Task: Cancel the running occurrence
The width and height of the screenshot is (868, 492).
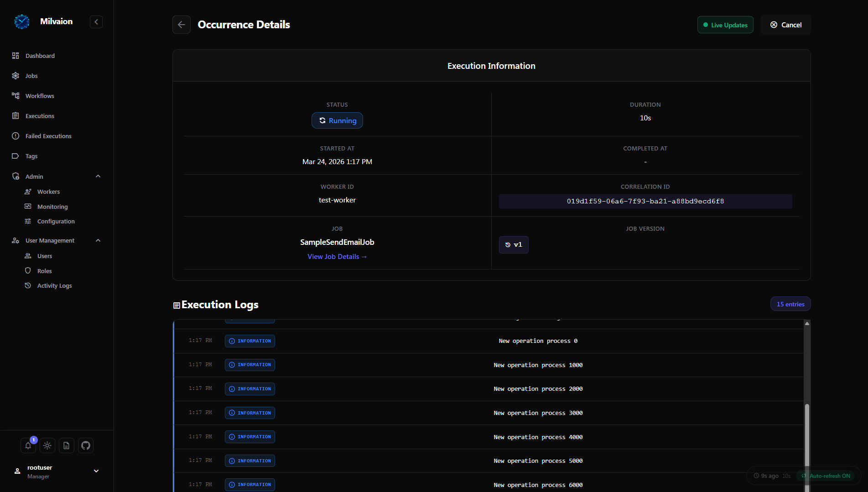Action: (x=786, y=25)
